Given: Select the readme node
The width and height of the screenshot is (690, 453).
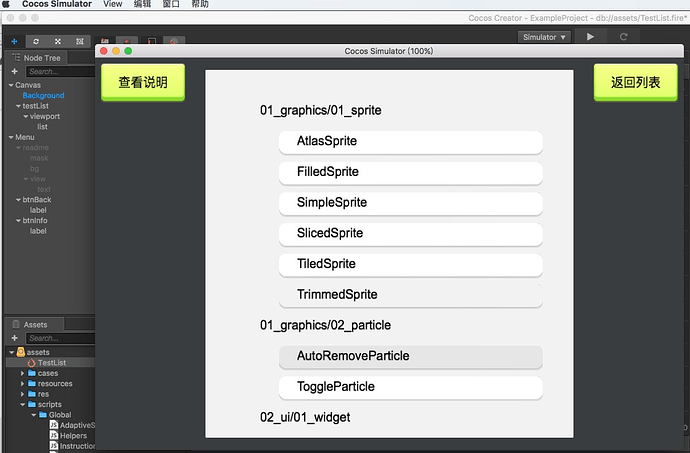Looking at the screenshot, I should coord(35,147).
